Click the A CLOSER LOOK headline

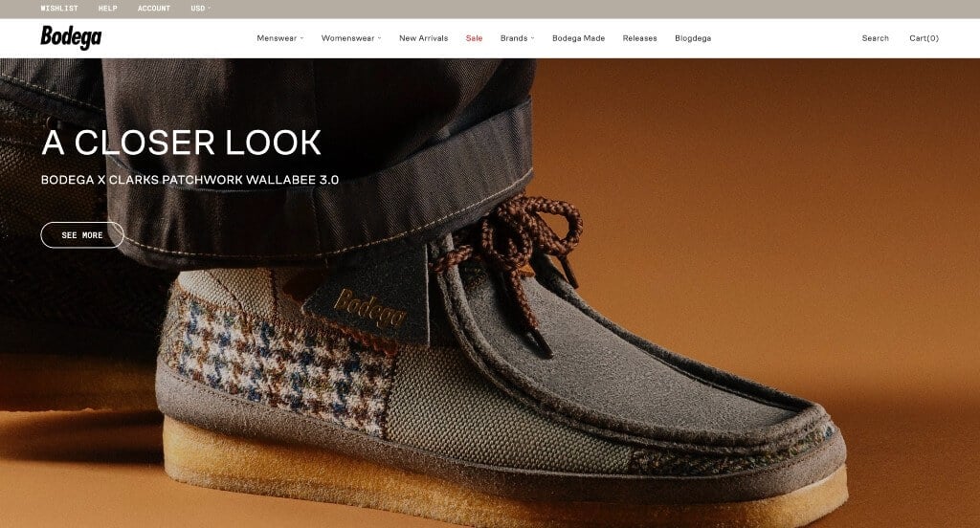[181, 143]
